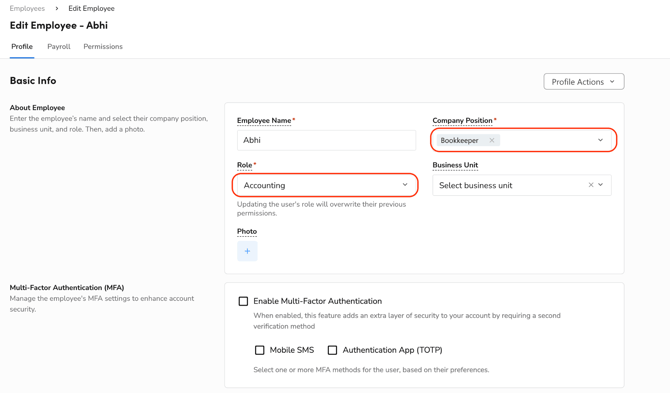Viewport: 670px width, 393px height.
Task: Click the Multi-Factor Authentication (MFA) section heading
Action: [x=67, y=287]
